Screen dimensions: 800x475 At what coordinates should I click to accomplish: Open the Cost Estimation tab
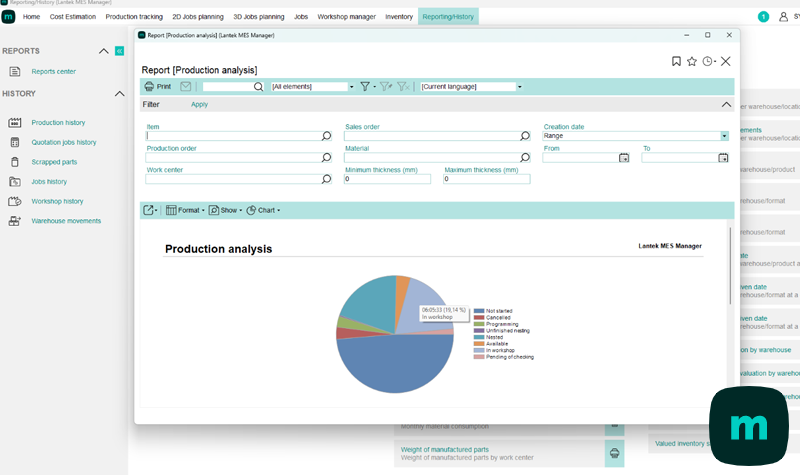pos(73,17)
